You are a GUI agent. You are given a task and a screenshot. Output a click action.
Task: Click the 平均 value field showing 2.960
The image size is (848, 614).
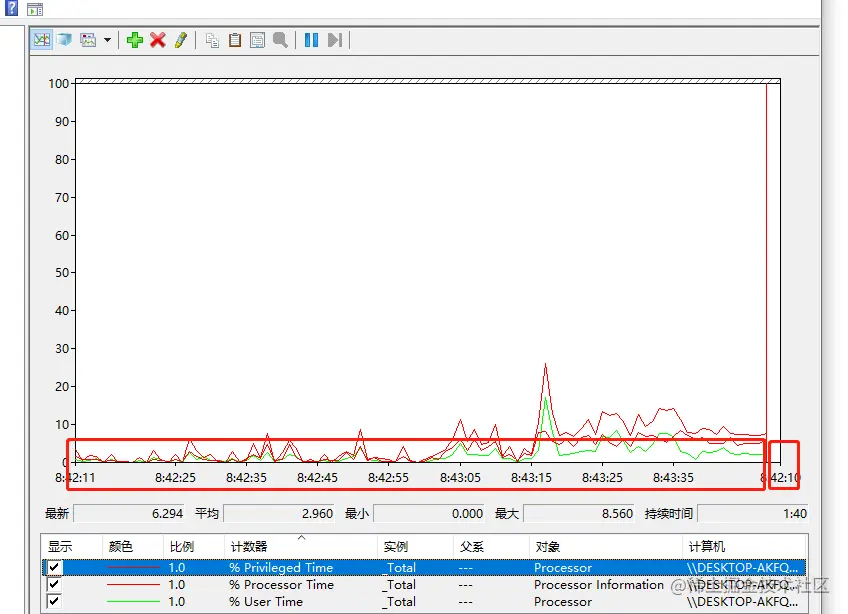[x=279, y=513]
